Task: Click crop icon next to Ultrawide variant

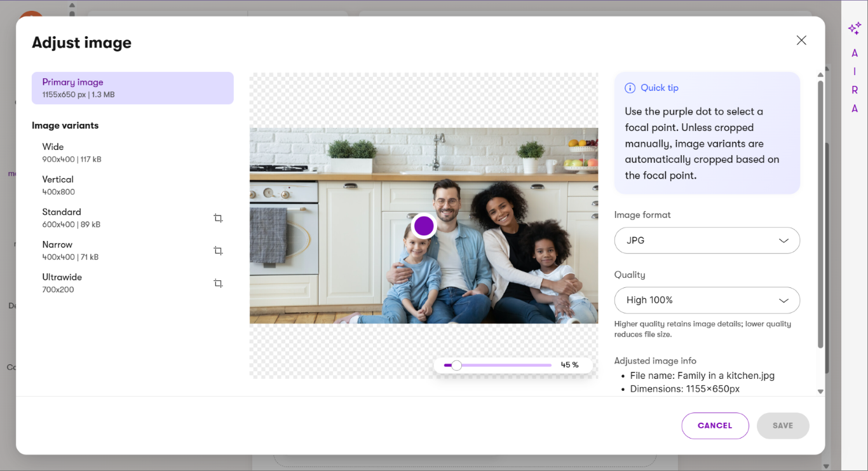Action: tap(218, 283)
